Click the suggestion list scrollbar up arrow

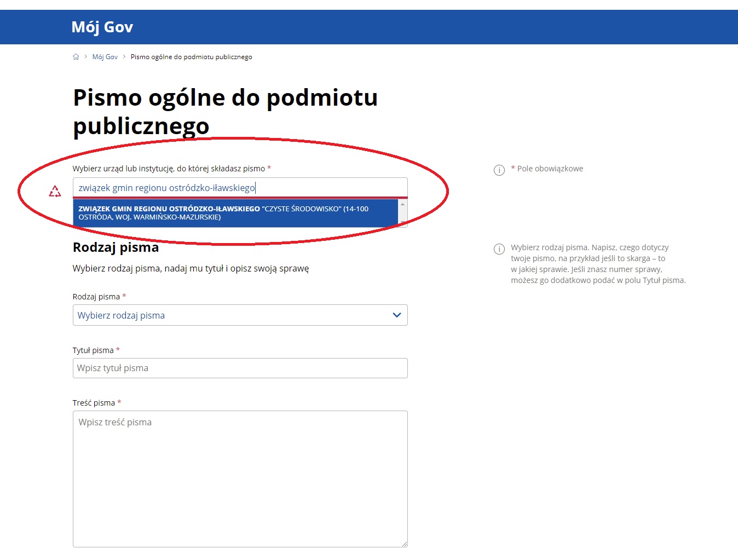click(x=403, y=204)
